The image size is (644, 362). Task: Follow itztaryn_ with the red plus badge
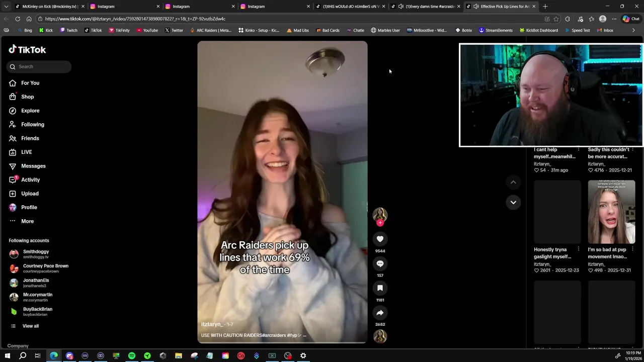click(x=380, y=223)
